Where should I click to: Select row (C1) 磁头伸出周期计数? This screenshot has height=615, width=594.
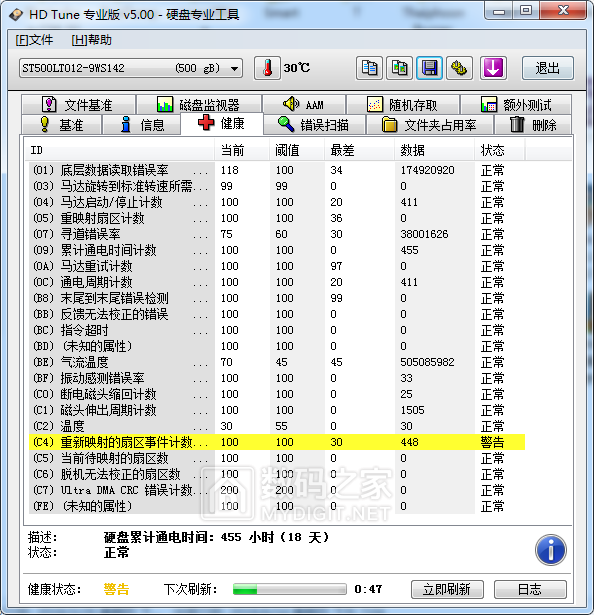coord(277,410)
